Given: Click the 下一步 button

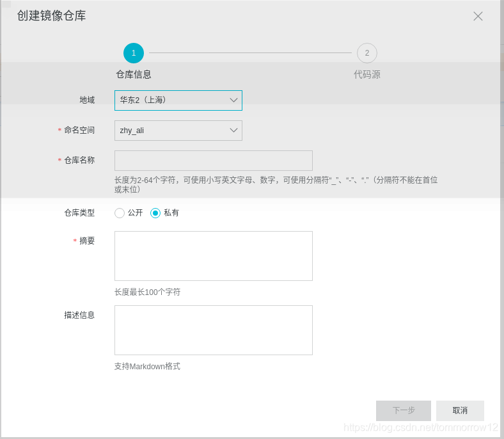Looking at the screenshot, I should coord(404,411).
